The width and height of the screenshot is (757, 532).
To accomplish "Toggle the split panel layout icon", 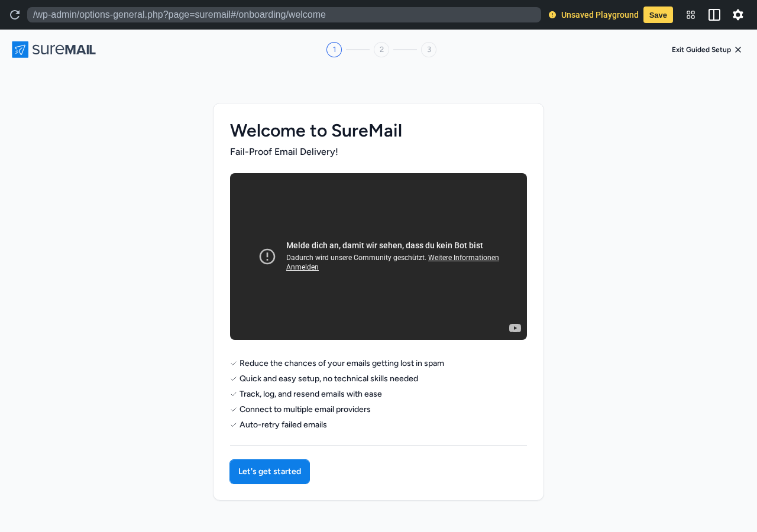I will pyautogui.click(x=714, y=15).
